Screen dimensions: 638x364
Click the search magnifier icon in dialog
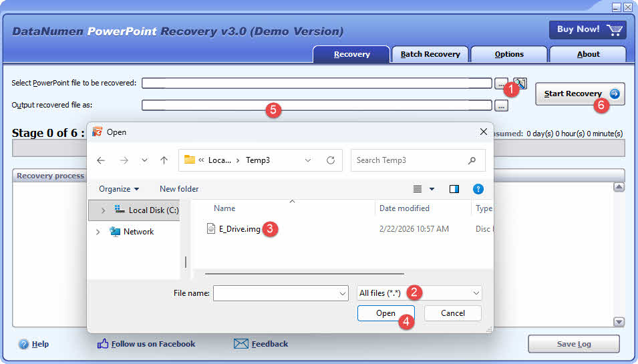coord(472,160)
